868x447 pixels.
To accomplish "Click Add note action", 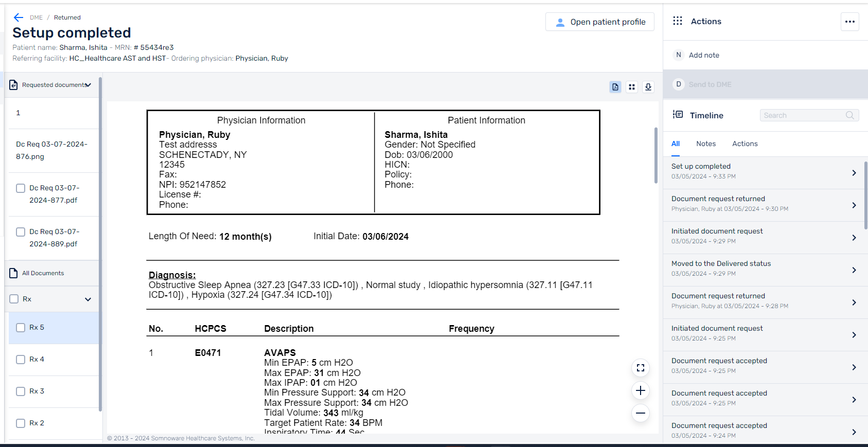I will coord(704,55).
